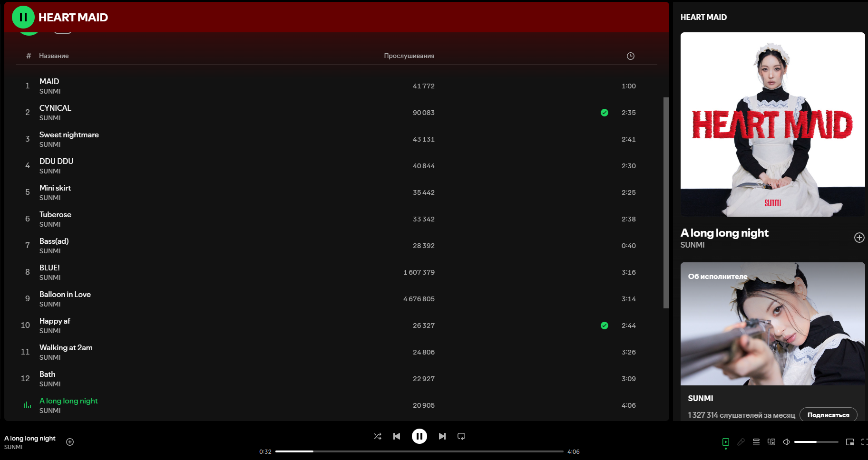Toggle the Now Playing view panel

pyautogui.click(x=725, y=442)
